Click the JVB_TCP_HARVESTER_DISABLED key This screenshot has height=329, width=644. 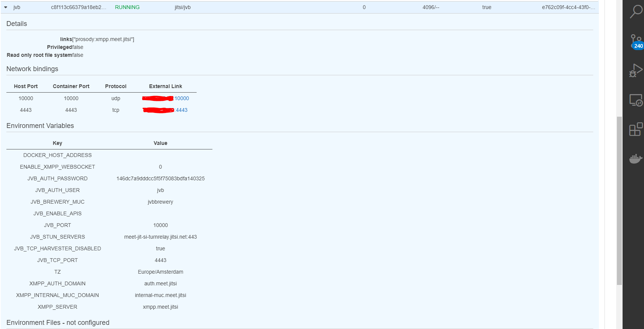[x=58, y=249]
